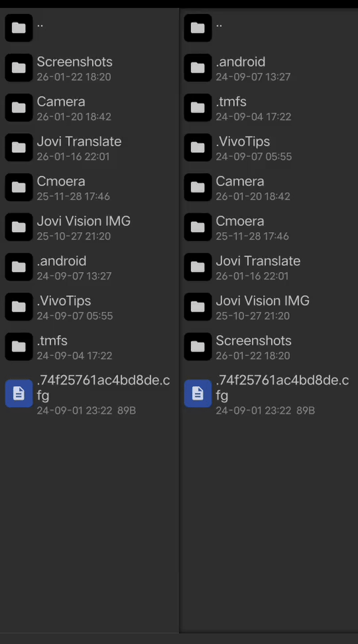This screenshot has height=644, width=358.
Task: Open Jovi Vision IMG folder in left pane
Action: coord(89,227)
